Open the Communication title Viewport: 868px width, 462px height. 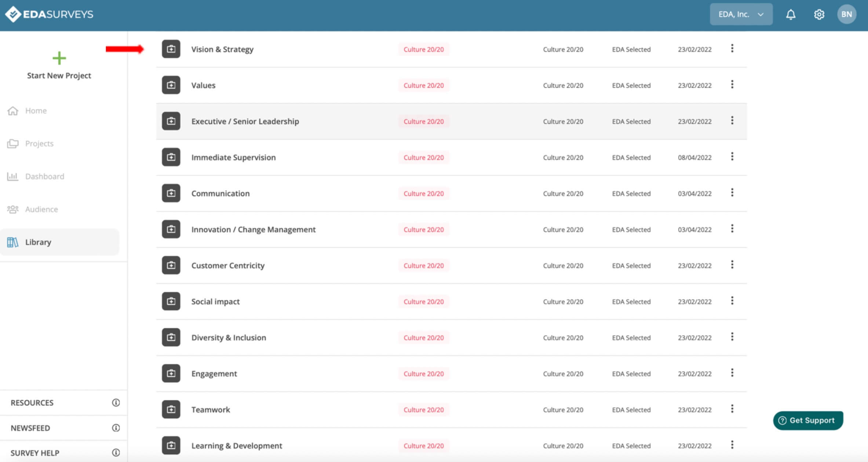point(220,193)
